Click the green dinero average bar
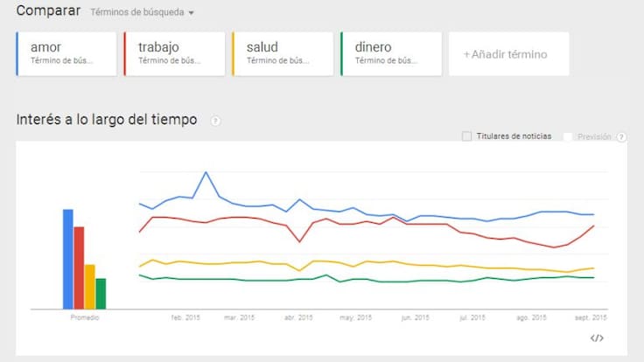Image resolution: width=644 pixels, height=362 pixels. click(101, 293)
